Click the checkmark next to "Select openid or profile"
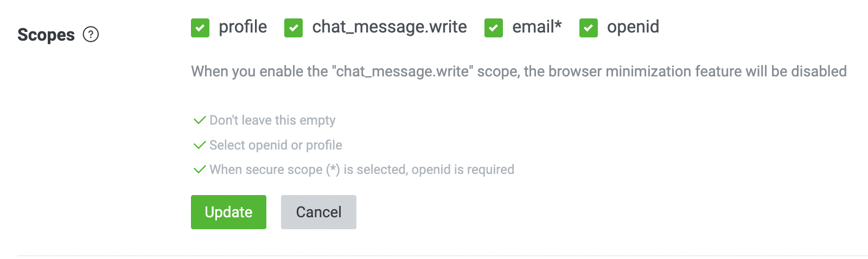Viewport: 868px width, 259px height. [x=200, y=145]
